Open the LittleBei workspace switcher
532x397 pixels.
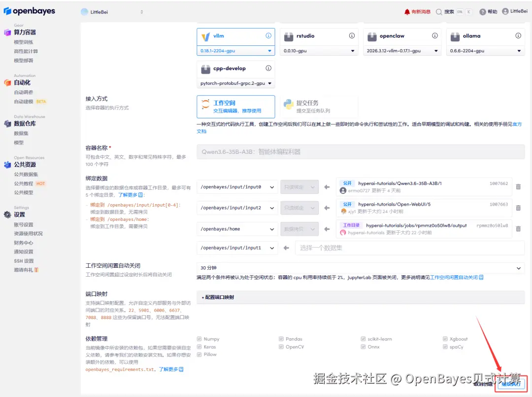[x=112, y=12]
